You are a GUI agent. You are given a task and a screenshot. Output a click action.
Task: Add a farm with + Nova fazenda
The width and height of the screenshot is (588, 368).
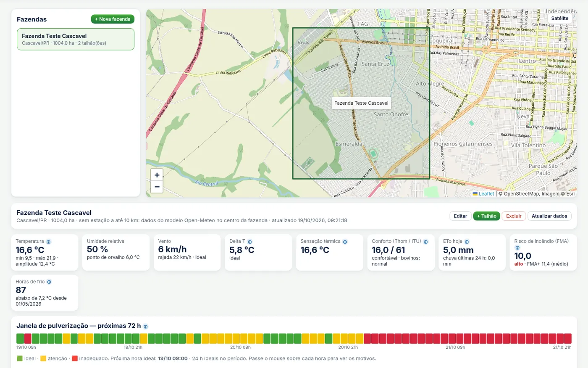click(x=113, y=19)
